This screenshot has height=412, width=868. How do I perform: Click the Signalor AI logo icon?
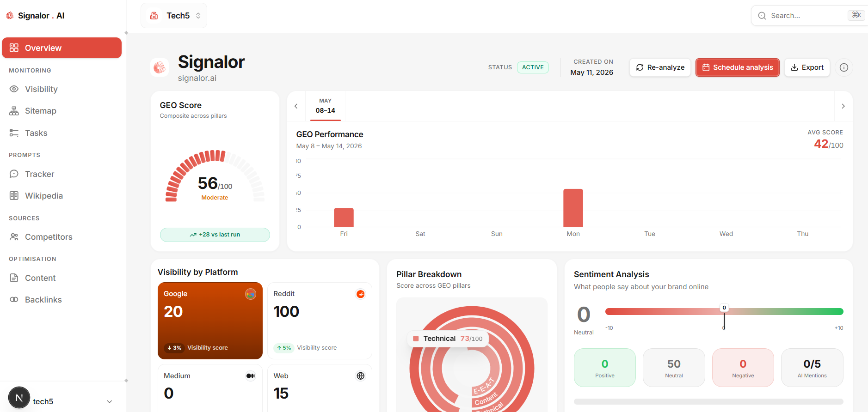pyautogui.click(x=10, y=16)
